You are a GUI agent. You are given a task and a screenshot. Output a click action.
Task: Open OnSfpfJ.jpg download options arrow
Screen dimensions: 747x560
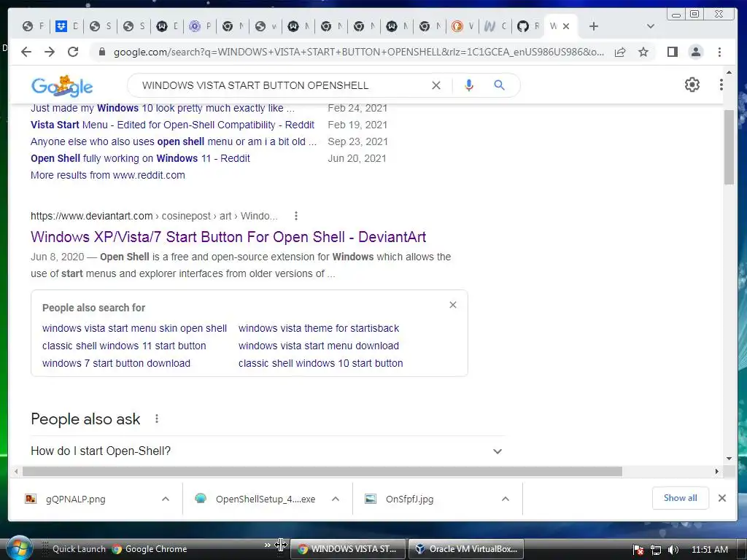tap(506, 499)
